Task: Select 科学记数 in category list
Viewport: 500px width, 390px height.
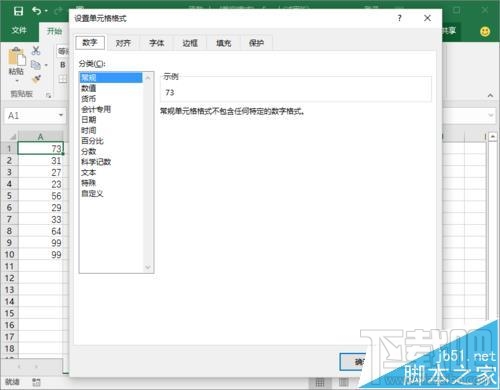Action: (111, 162)
